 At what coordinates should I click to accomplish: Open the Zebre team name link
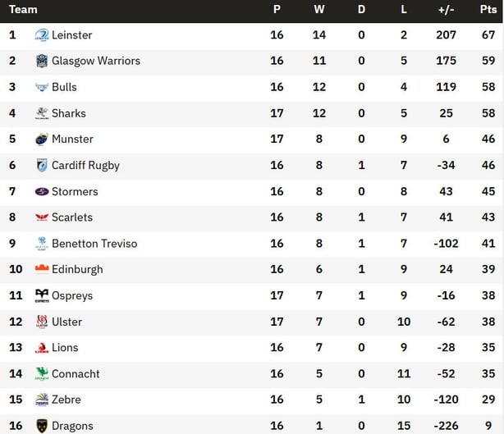[x=66, y=400]
